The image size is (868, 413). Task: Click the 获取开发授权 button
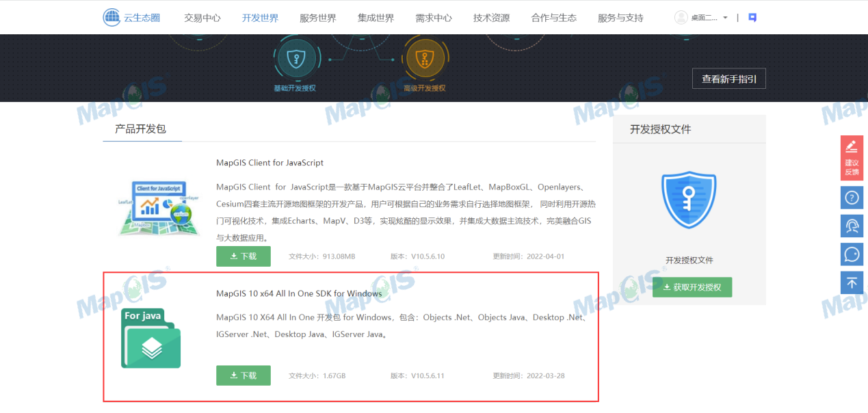(692, 287)
